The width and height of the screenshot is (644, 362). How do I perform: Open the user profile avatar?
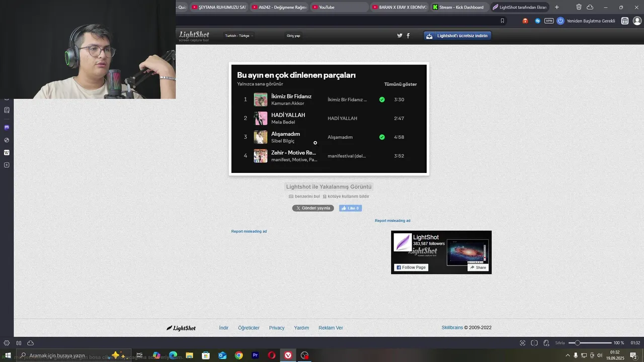(637, 21)
